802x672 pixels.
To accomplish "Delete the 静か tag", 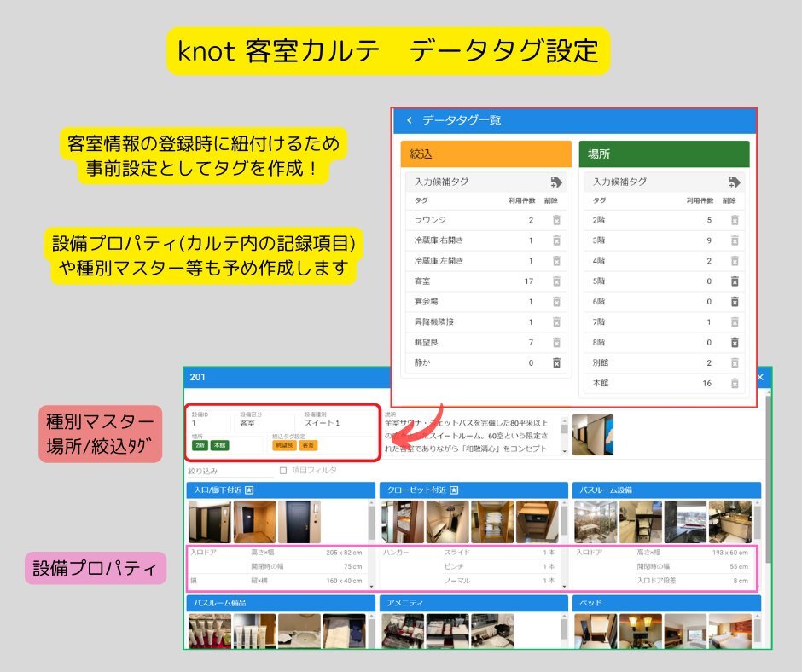I will pyautogui.click(x=556, y=363).
